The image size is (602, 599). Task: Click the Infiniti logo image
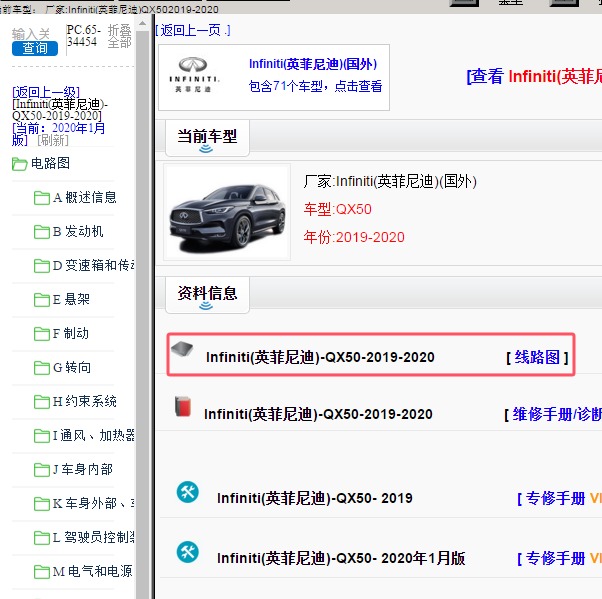point(193,75)
